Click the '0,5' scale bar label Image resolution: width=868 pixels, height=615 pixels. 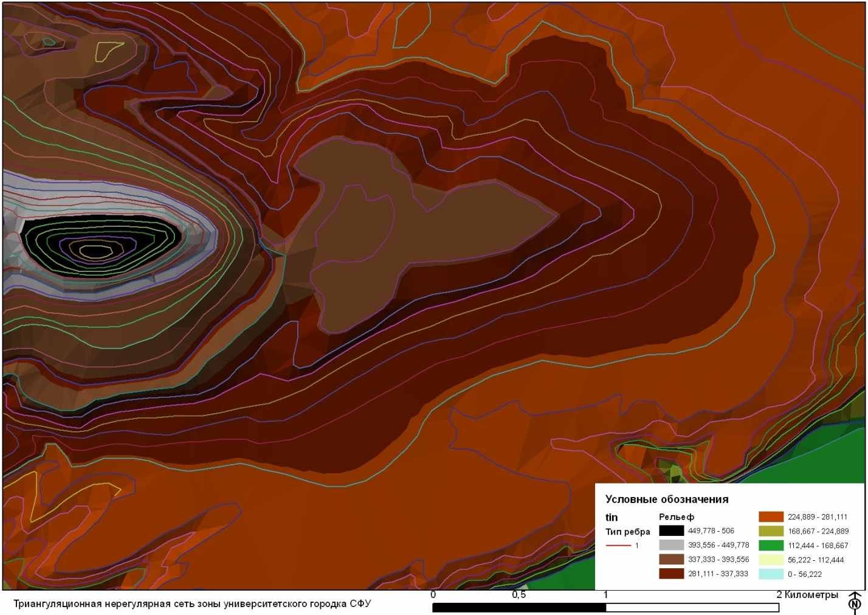519,594
